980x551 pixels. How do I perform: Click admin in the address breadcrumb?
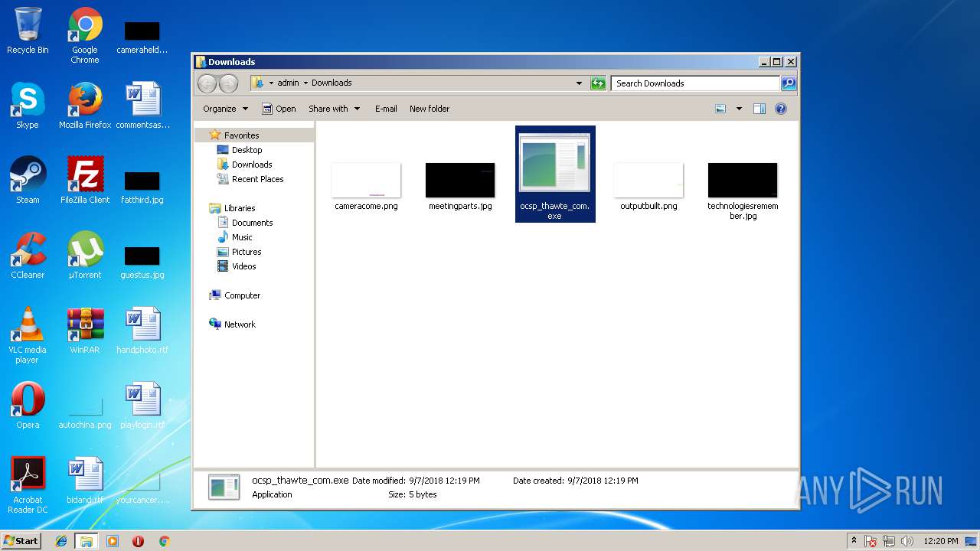(x=288, y=83)
